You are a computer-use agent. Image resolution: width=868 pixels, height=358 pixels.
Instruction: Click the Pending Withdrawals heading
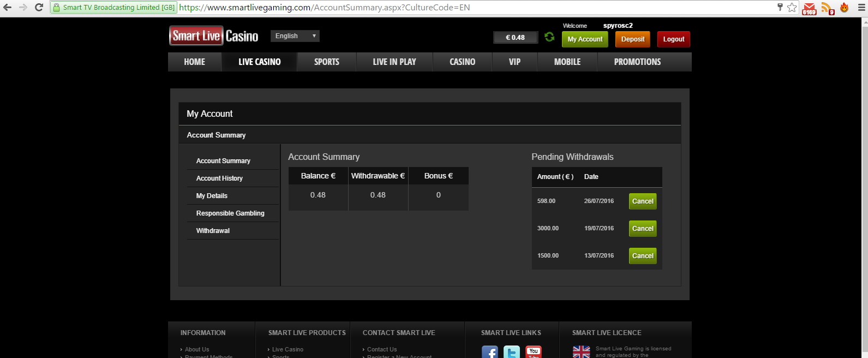coord(572,157)
